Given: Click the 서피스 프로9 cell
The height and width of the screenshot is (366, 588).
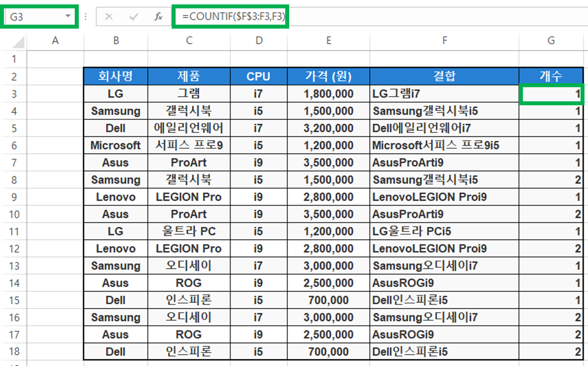Looking at the screenshot, I should click(189, 145).
